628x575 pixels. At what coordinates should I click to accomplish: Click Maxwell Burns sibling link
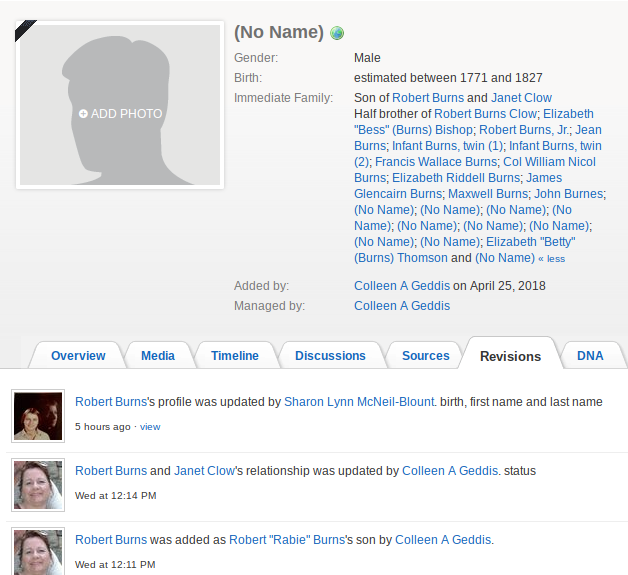coord(487,194)
